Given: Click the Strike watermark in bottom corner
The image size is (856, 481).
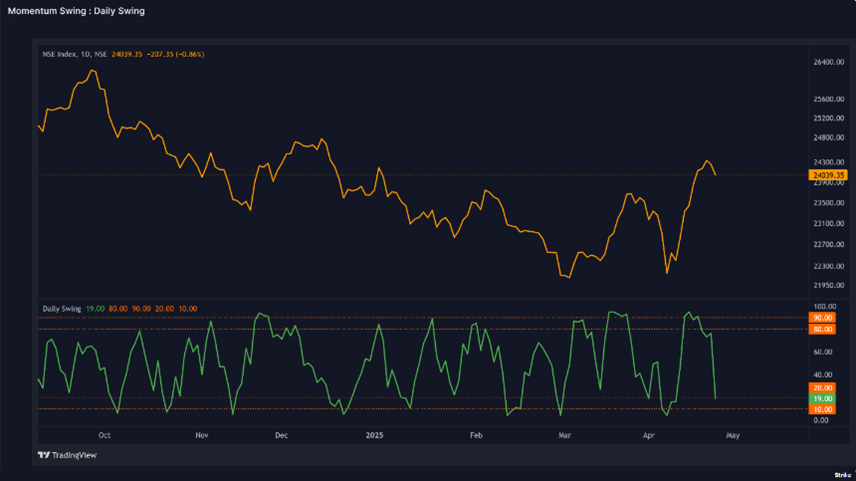Looking at the screenshot, I should pos(841,474).
